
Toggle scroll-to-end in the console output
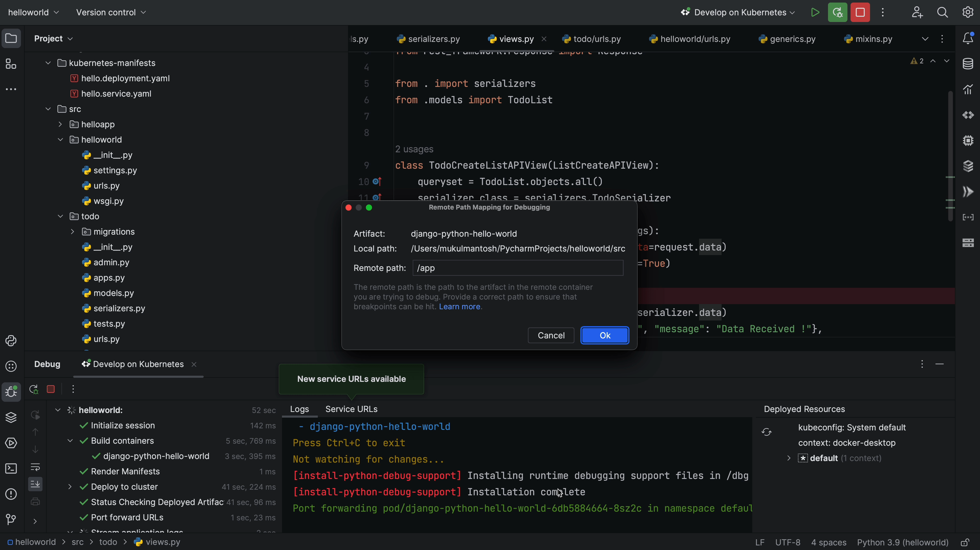[35, 484]
